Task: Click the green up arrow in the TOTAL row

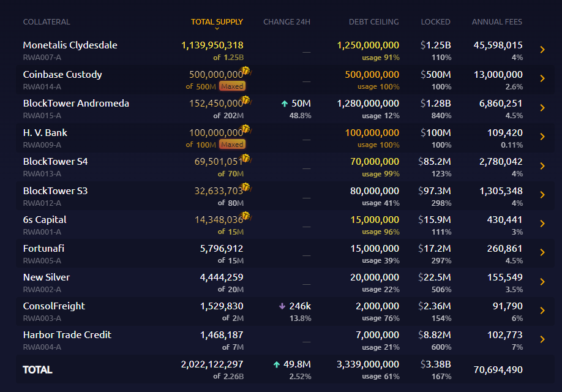Action: 277,364
